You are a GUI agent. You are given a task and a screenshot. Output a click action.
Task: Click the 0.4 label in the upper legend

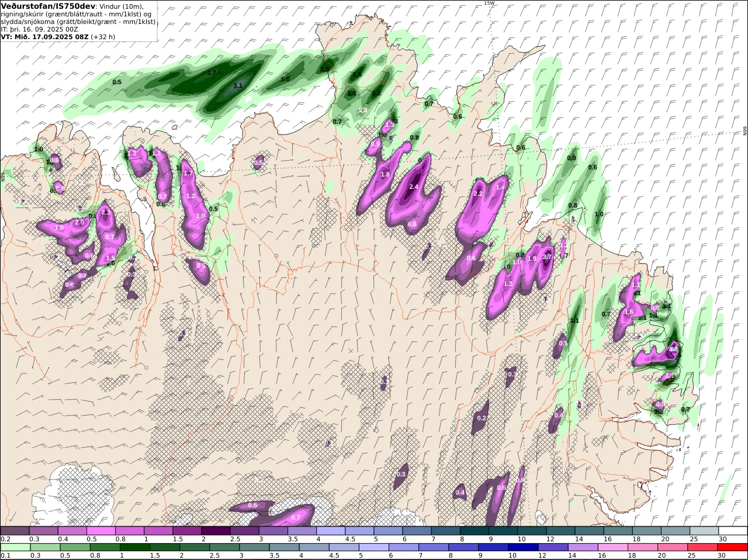pos(63,539)
